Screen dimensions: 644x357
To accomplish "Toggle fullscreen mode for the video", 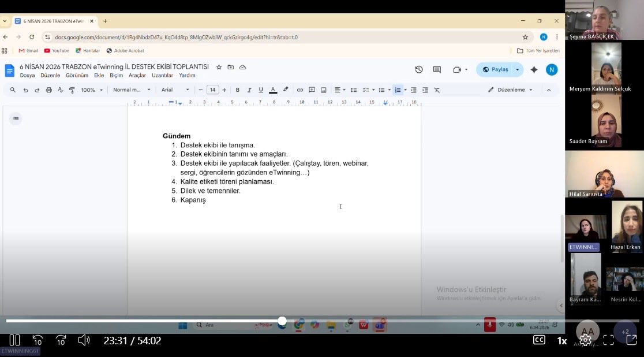I will (x=609, y=340).
